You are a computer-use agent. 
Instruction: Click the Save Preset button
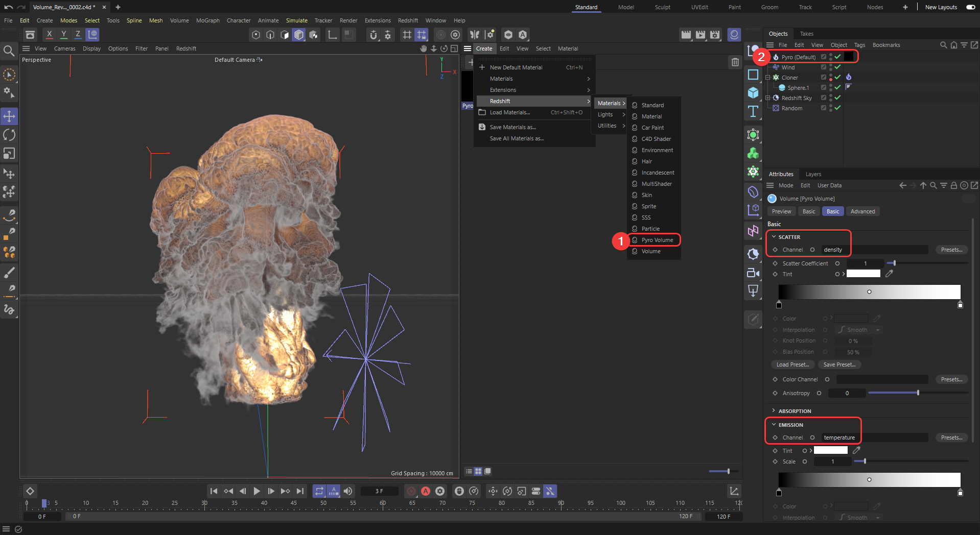(x=839, y=364)
